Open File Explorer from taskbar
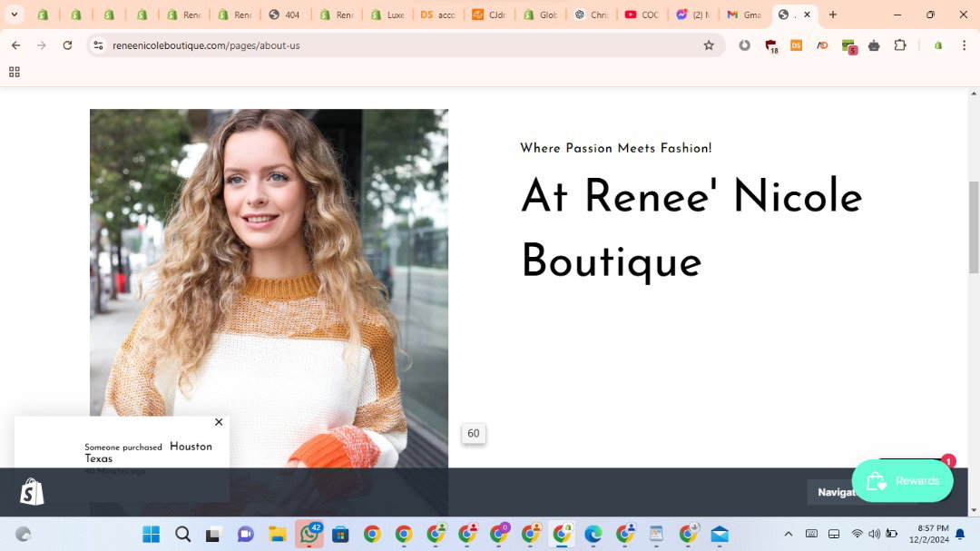The image size is (980, 551). tap(278, 534)
